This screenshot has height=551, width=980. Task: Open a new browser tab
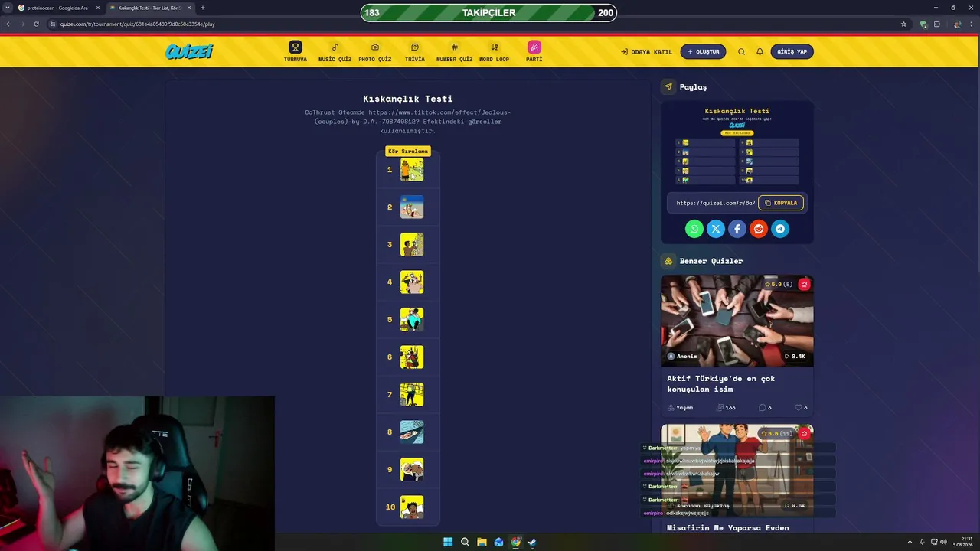click(x=203, y=8)
